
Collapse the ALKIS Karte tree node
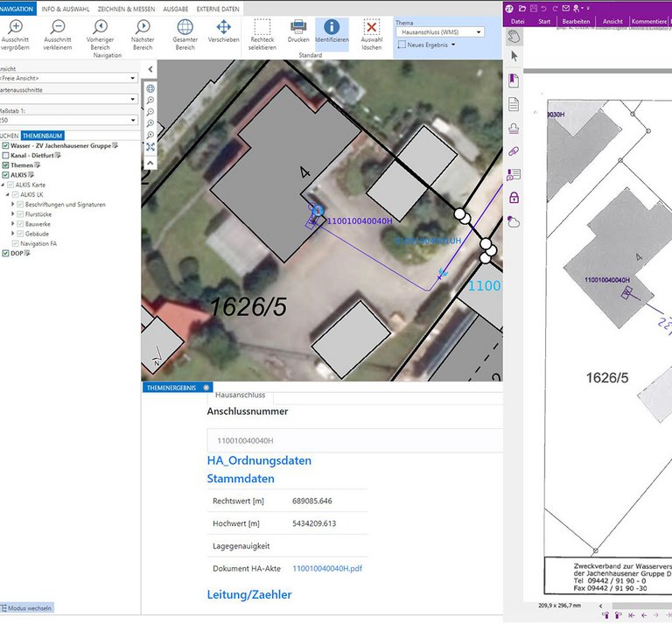pos(3,185)
